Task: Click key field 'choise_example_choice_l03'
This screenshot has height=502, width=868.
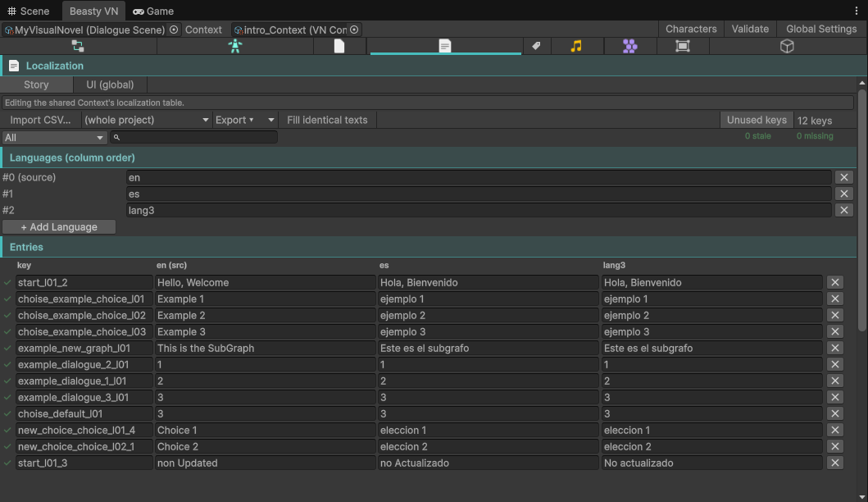Action: [x=84, y=331]
